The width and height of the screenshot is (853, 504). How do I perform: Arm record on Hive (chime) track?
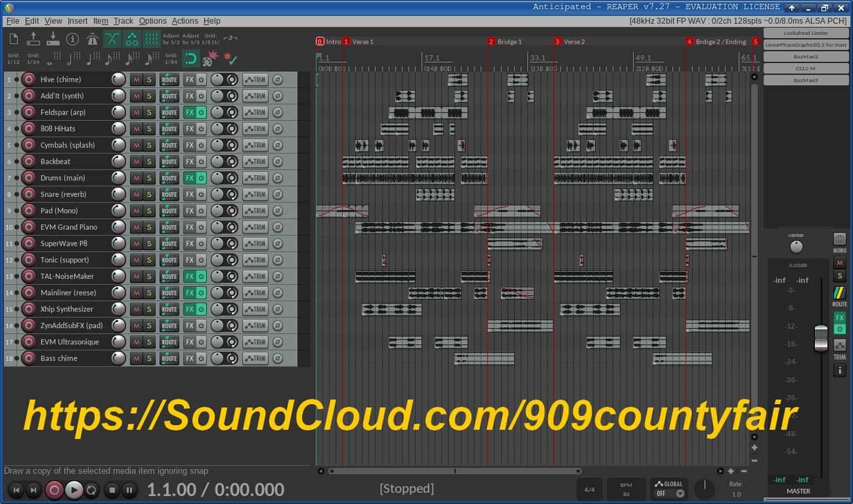(x=28, y=79)
